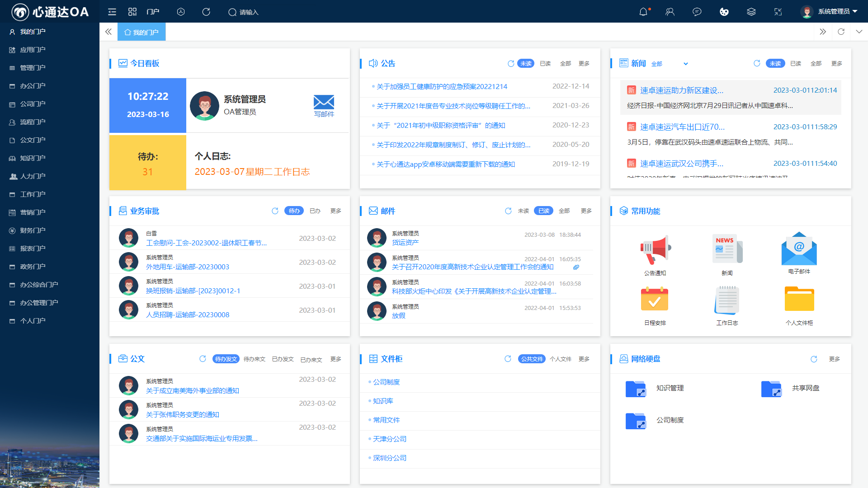Switch 公告 filter to 已读

[545, 64]
